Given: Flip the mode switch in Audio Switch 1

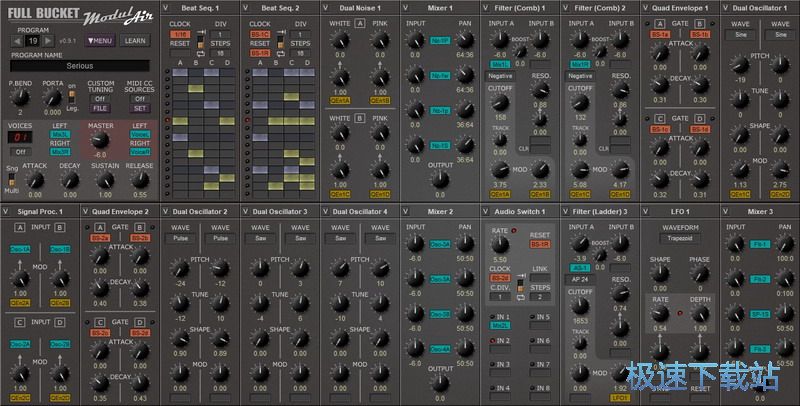Looking at the screenshot, I should click(520, 284).
